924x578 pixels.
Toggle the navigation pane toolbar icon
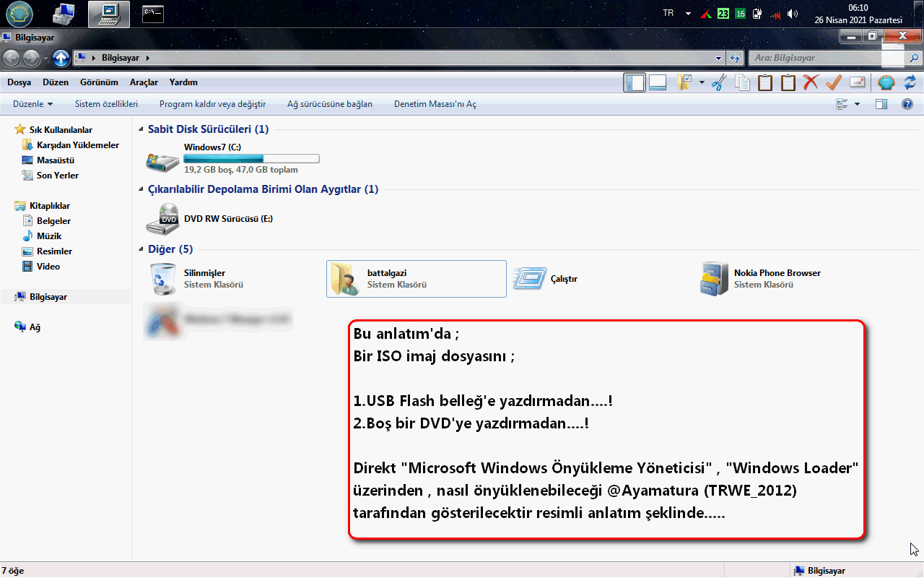[x=635, y=82]
